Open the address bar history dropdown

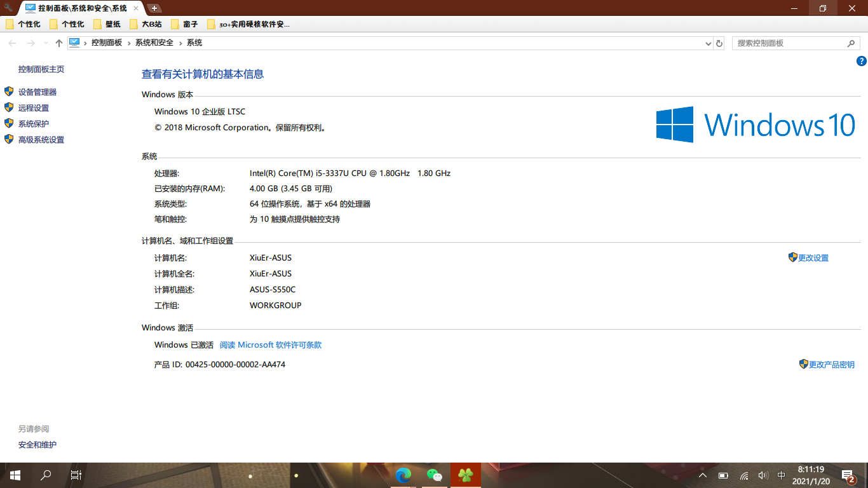[709, 43]
